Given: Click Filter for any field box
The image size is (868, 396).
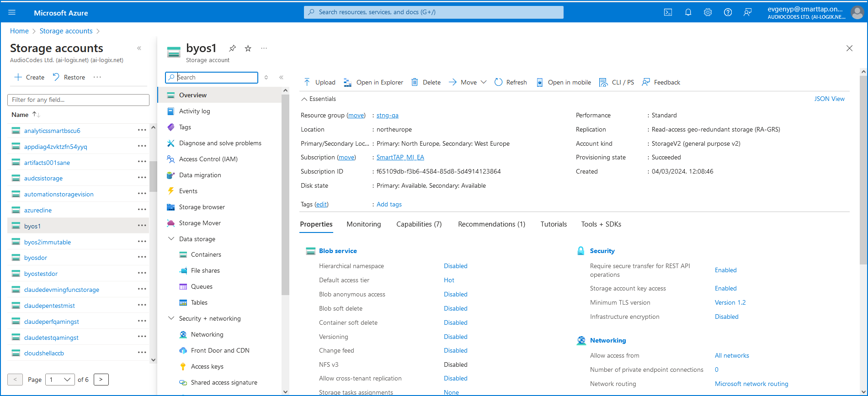Looking at the screenshot, I should (78, 100).
